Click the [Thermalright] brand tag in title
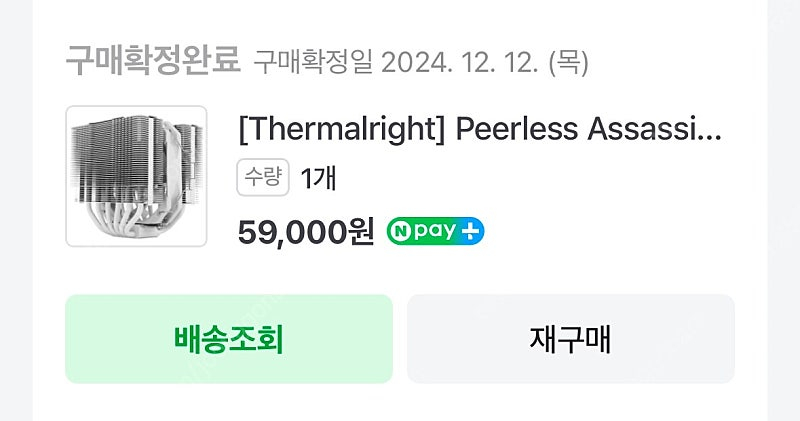Image resolution: width=800 pixels, height=421 pixels. click(342, 129)
